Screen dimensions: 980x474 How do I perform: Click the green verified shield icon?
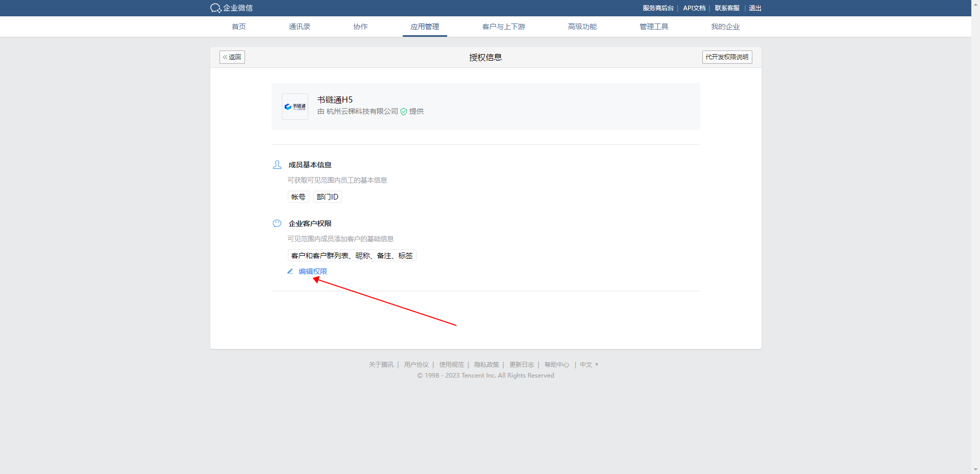click(404, 112)
